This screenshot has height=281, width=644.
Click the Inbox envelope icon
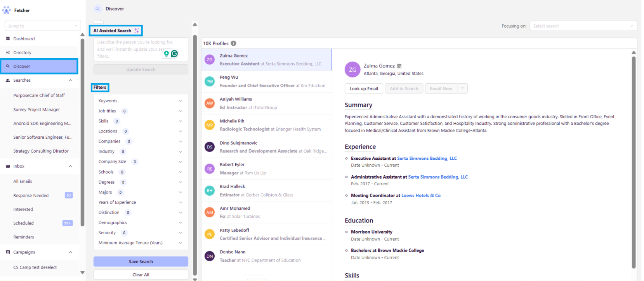8,166
